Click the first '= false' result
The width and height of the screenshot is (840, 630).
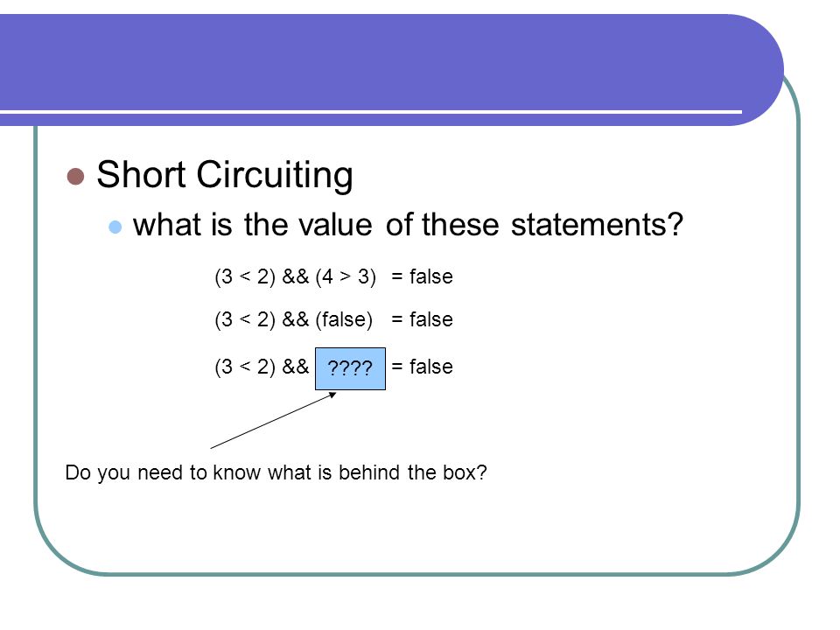(x=422, y=277)
